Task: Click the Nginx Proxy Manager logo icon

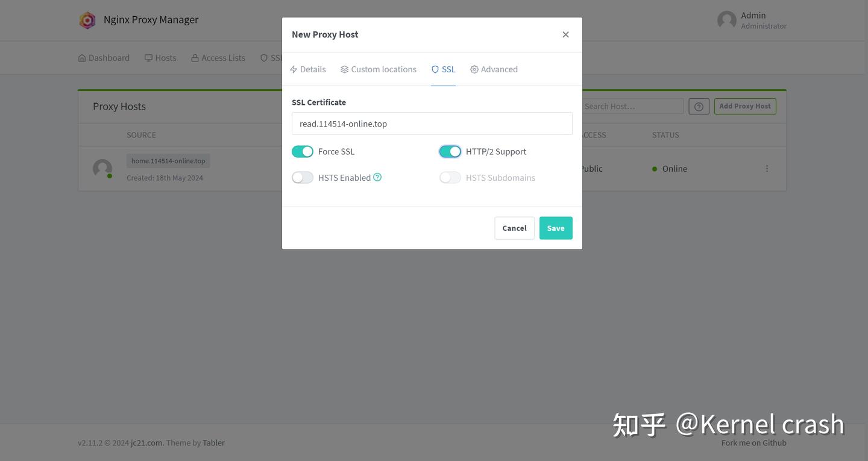Action: point(87,20)
